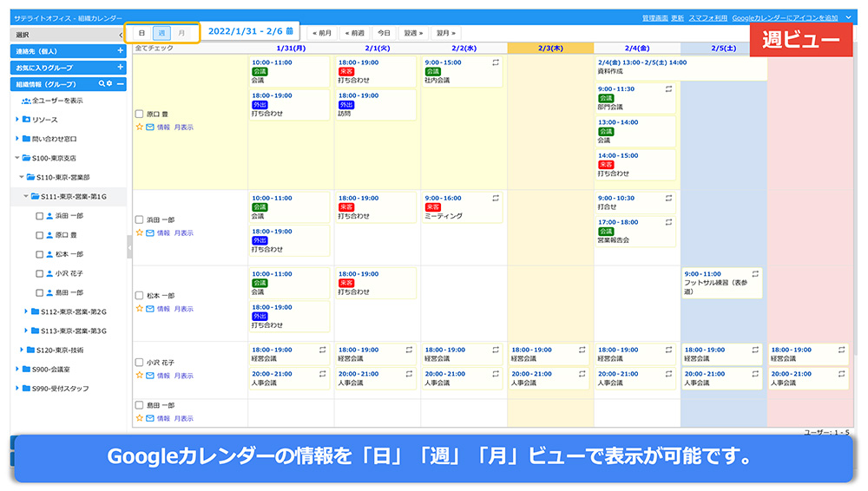868x491 pixels.
Task: Click 全てチェック select all
Action: point(155,49)
